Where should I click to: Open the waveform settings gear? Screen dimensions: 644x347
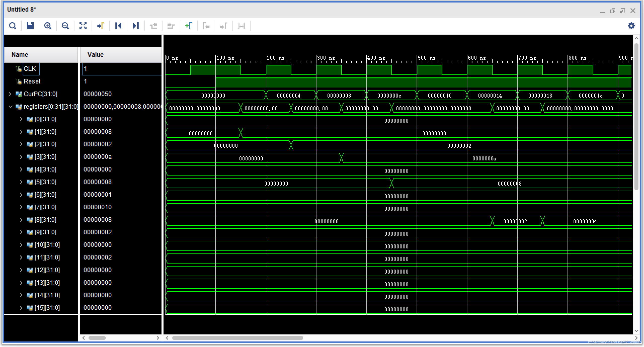pyautogui.click(x=631, y=26)
